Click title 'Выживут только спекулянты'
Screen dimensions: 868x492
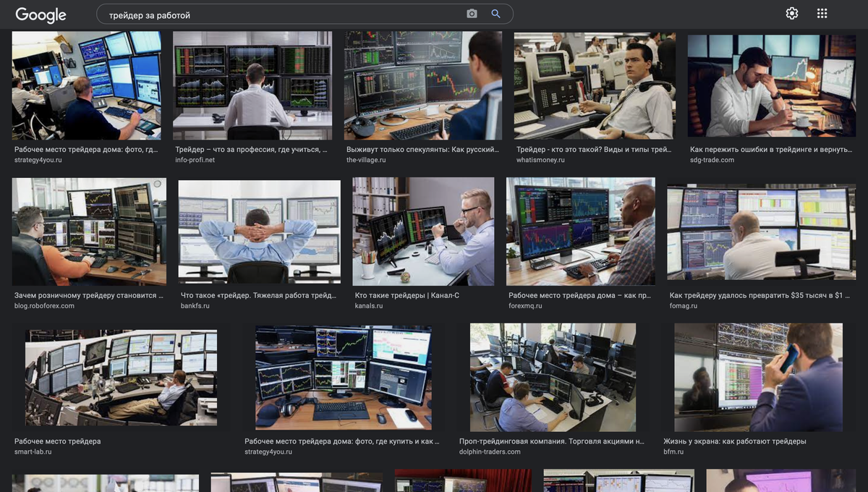(x=422, y=150)
